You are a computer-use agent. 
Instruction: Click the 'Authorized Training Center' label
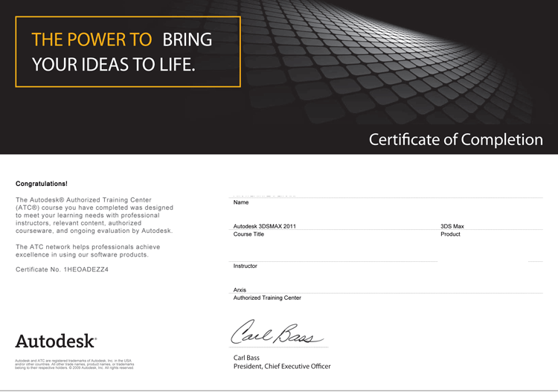[x=267, y=298]
